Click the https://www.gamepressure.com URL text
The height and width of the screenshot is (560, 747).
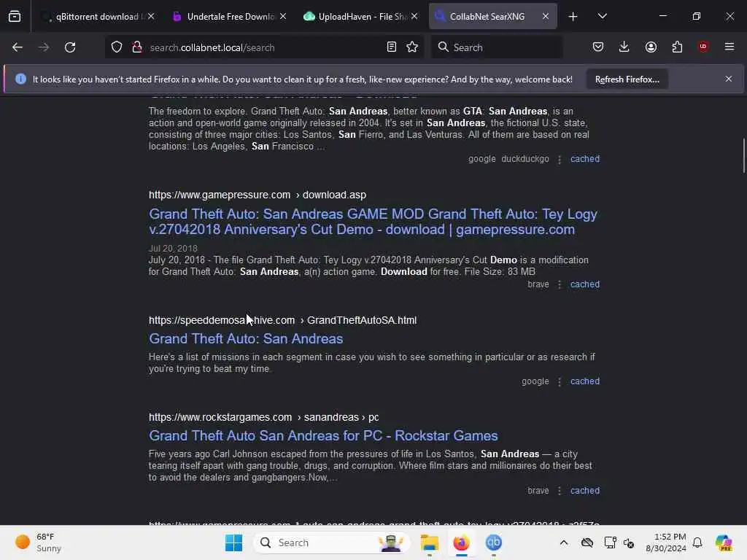tap(219, 195)
